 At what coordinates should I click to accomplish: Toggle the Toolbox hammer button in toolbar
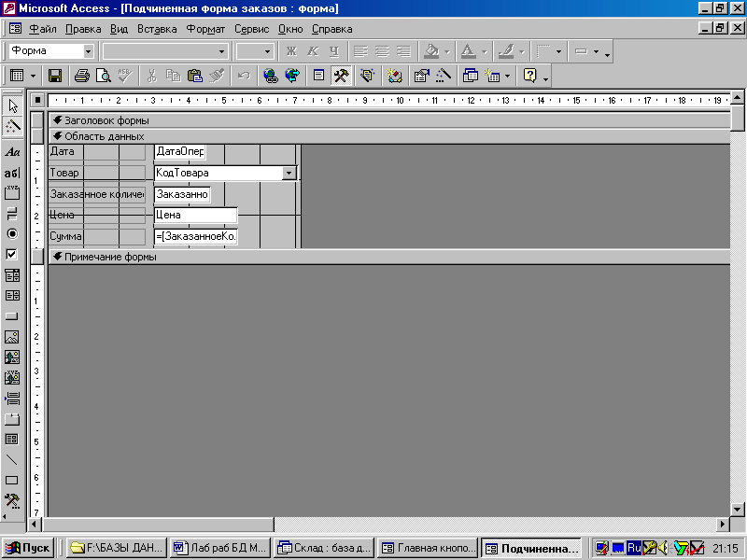pos(341,76)
